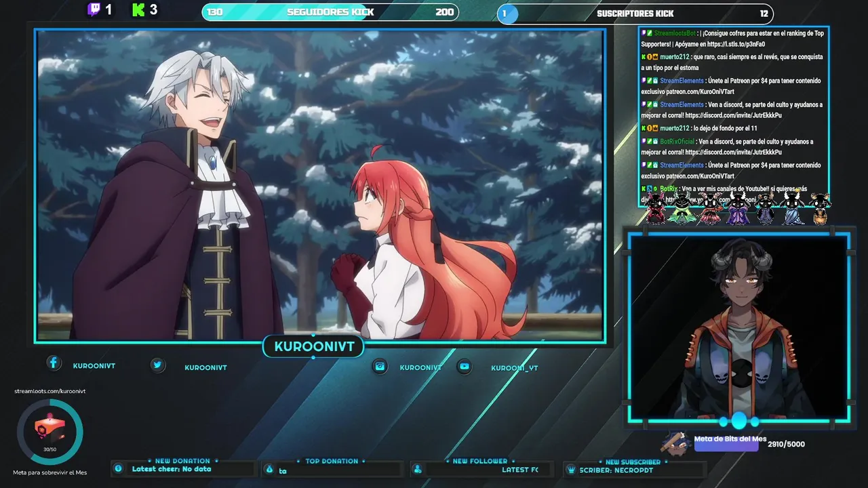Click the purple-dress horned sprite below chat

tap(737, 208)
